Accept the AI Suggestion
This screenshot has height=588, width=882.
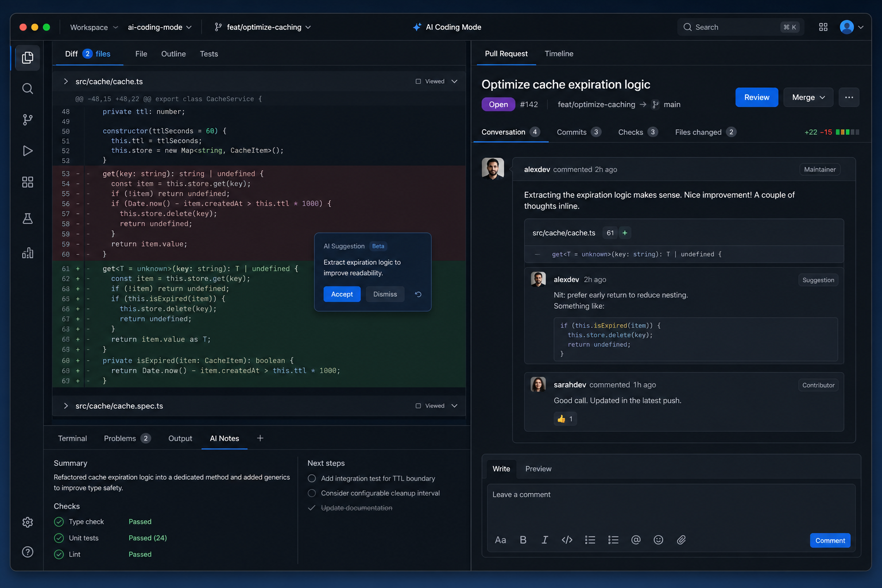point(342,295)
